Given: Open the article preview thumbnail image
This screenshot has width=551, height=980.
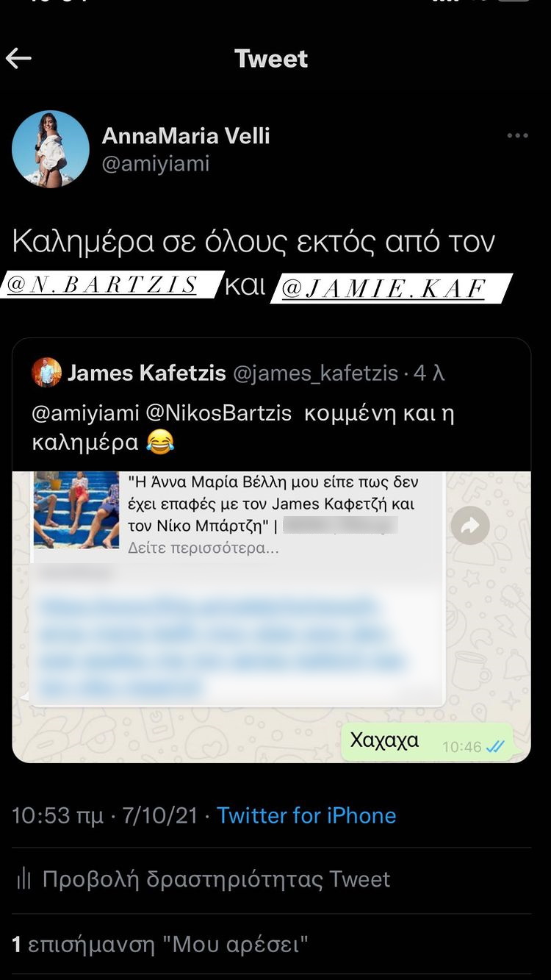Looking at the screenshot, I should click(76, 509).
